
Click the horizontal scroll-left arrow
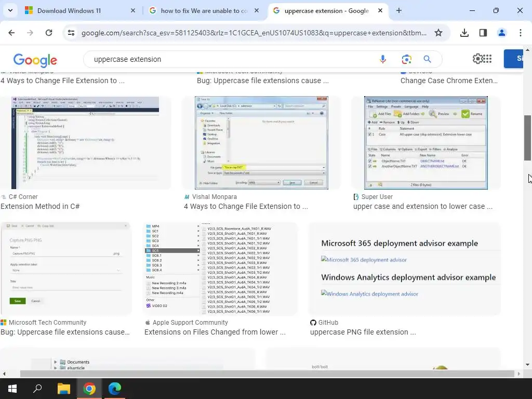tap(4, 374)
